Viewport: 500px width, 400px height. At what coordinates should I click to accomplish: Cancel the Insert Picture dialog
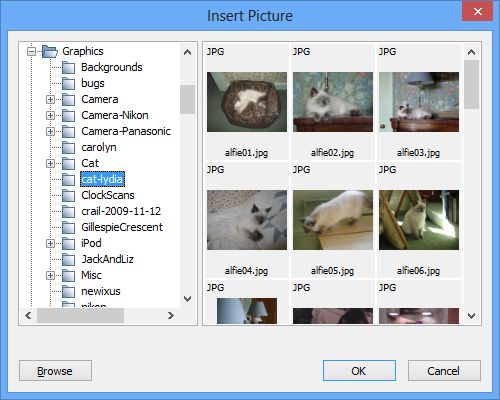pos(444,371)
